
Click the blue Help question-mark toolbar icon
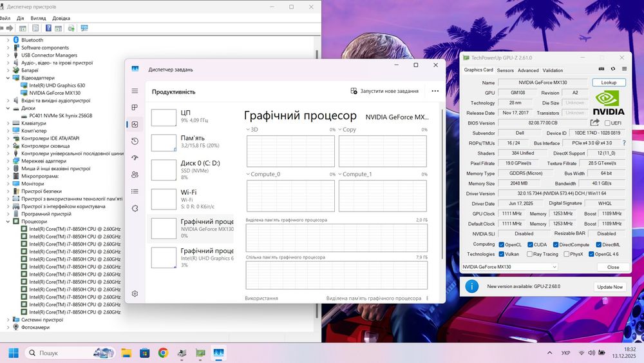48,28
